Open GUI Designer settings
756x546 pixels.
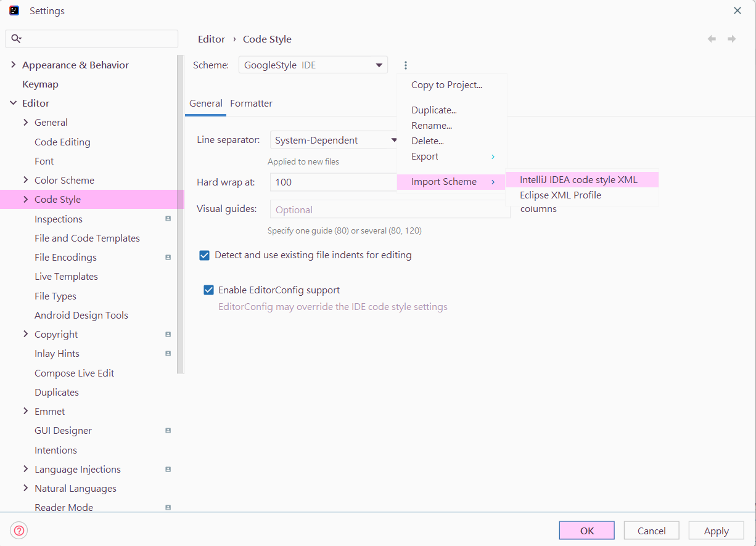(x=63, y=430)
